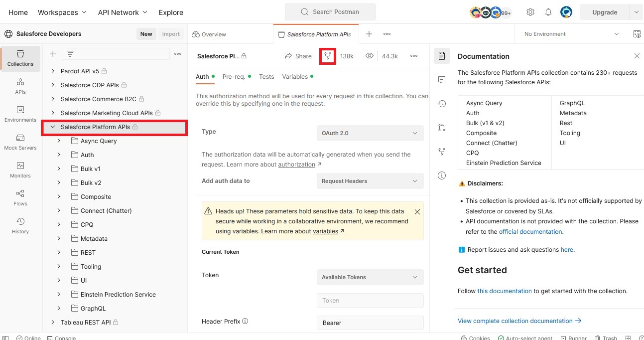
Task: Open the Forks panel icon
Action: pyautogui.click(x=441, y=152)
